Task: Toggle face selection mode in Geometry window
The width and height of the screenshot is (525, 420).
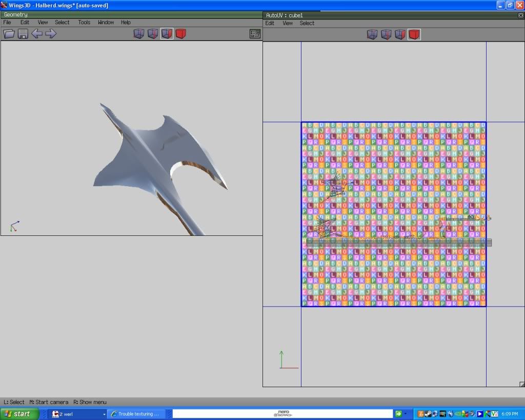Action: point(167,34)
